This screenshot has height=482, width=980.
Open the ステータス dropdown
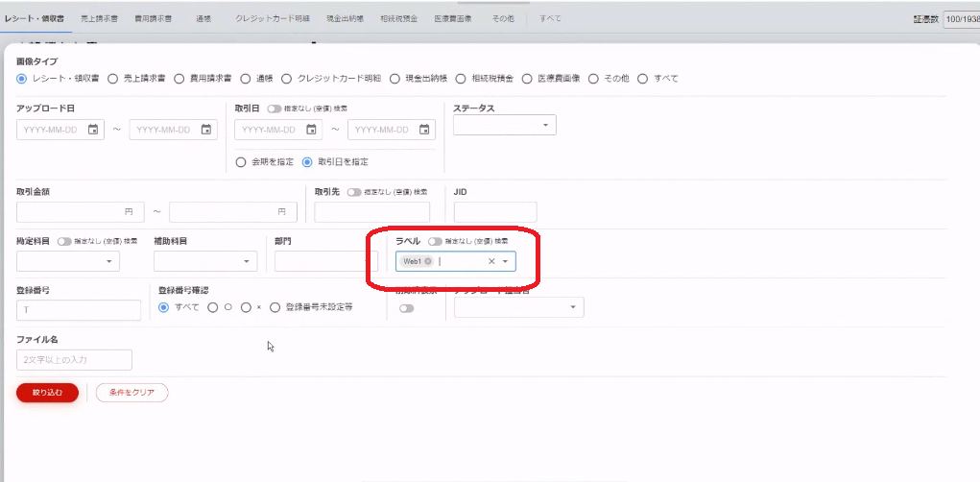tap(505, 125)
